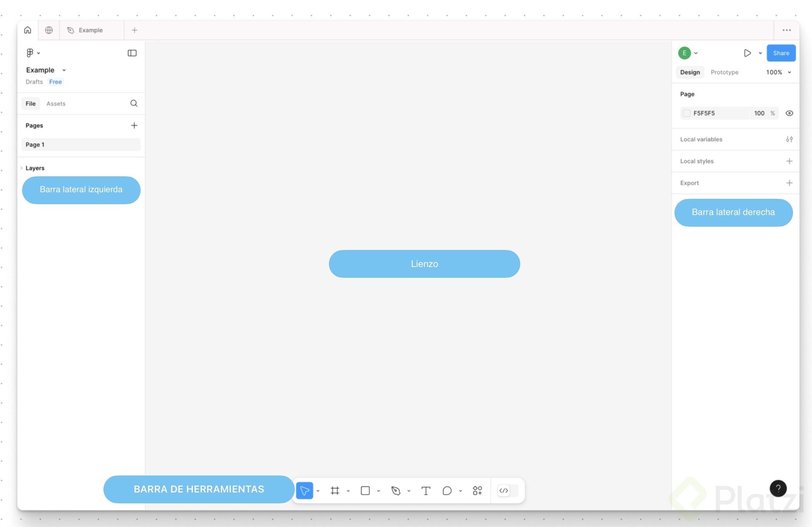Toggle page background visibility eye icon
This screenshot has height=527, width=812.
(x=789, y=113)
